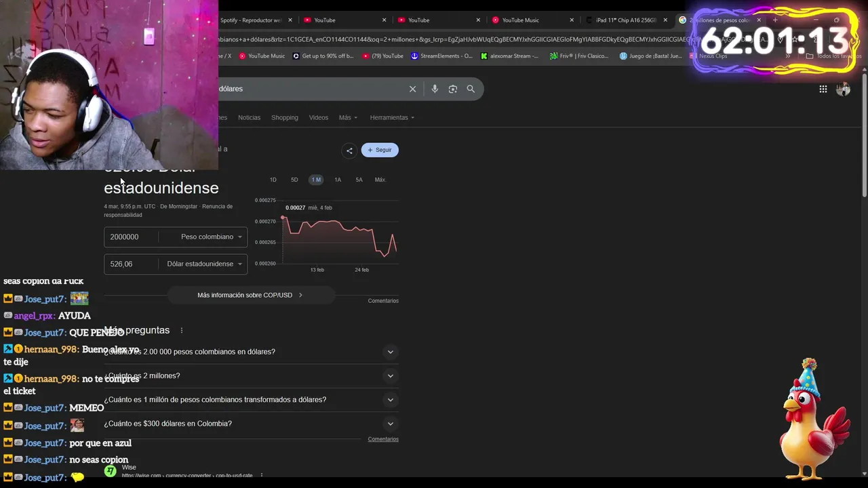Viewport: 868px width, 488px height.
Task: Expand the ¿Cuánto es 2 millones? question
Action: 251,375
